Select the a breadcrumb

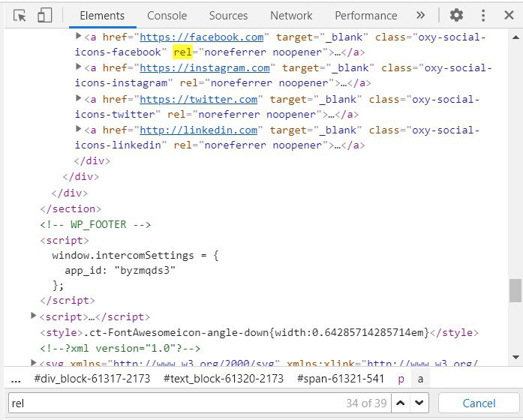point(420,379)
